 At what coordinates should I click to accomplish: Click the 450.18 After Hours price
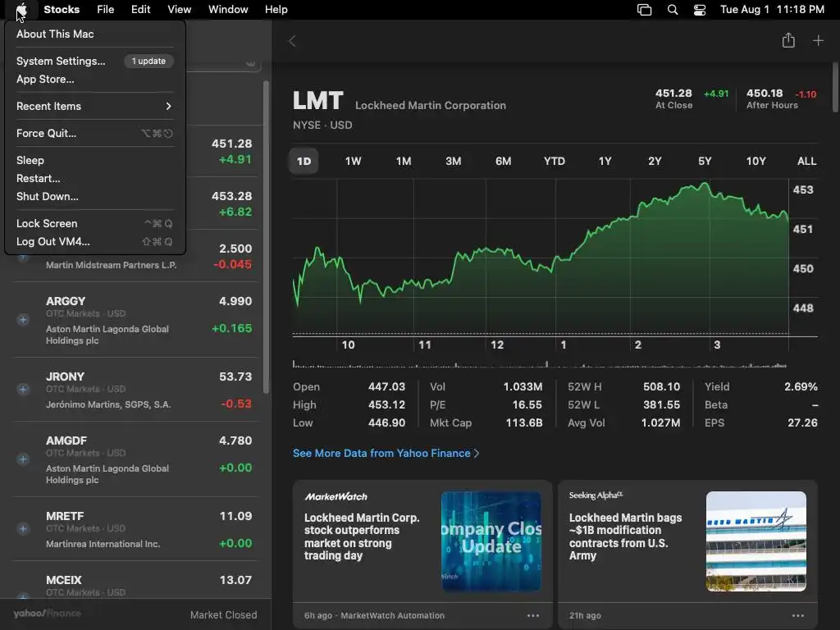click(x=765, y=94)
